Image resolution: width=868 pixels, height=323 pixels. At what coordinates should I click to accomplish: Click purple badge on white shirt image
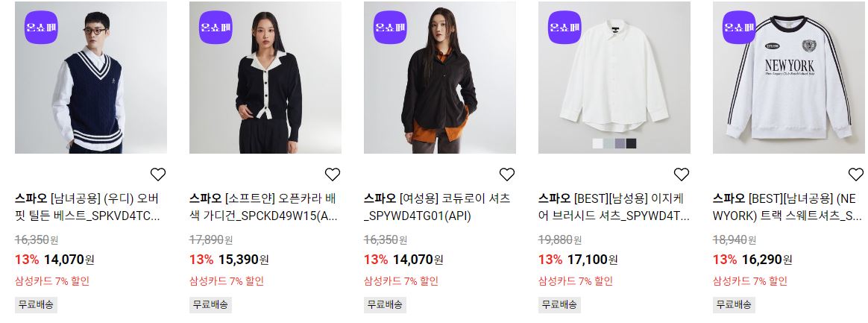[564, 27]
